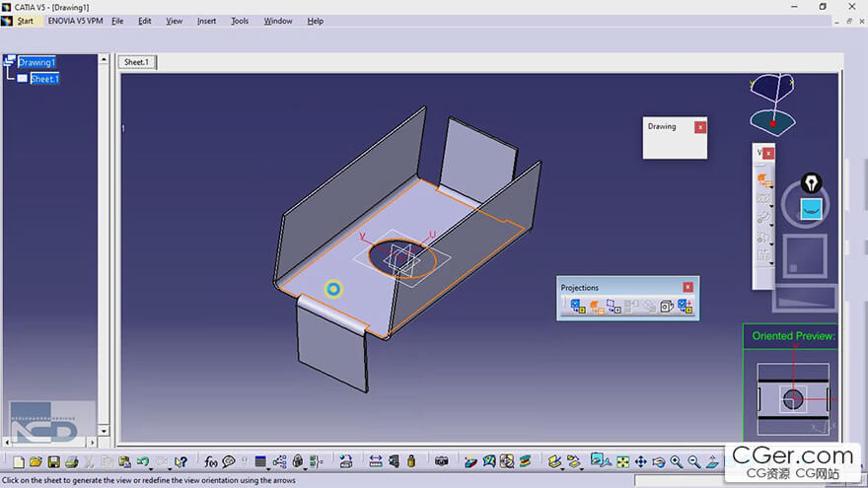868x488 pixels.
Task: Select the Pan four-arrow icon
Action: tap(640, 461)
